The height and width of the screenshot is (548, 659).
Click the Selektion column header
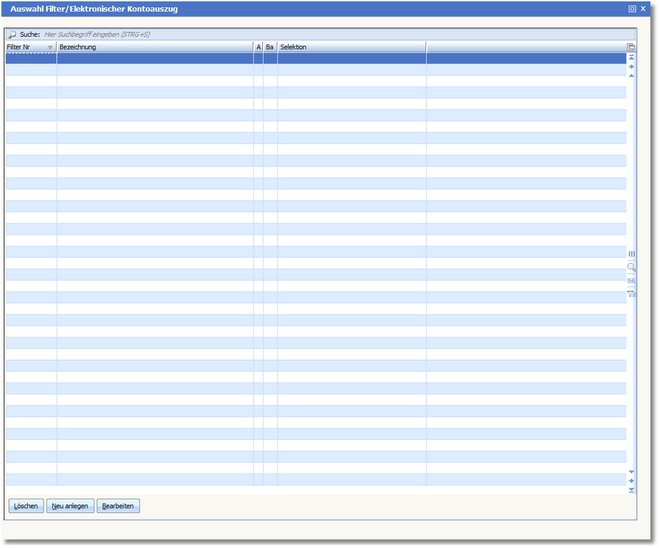click(351, 47)
